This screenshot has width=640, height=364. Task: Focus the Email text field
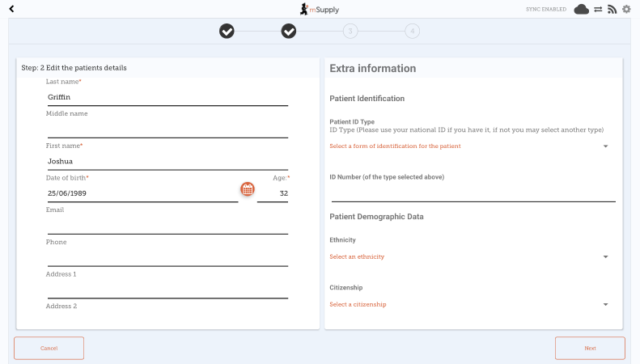[167, 226]
